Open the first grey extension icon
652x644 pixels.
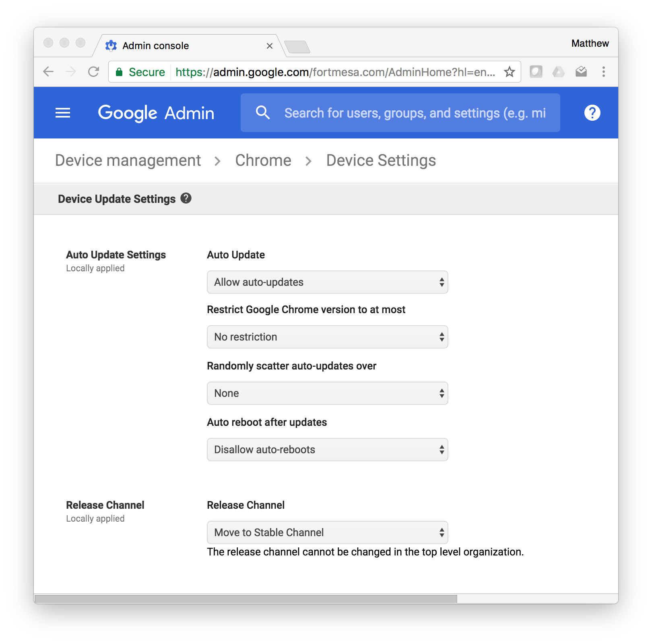[536, 72]
